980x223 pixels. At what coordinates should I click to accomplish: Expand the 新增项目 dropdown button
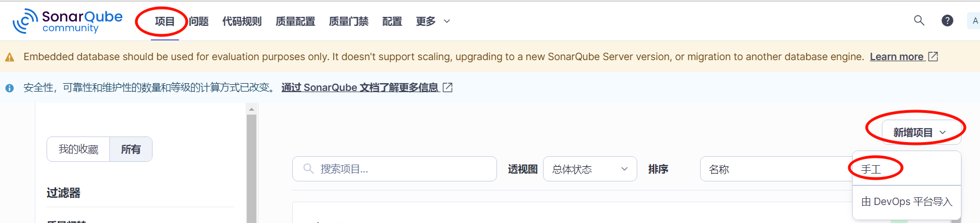pyautogui.click(x=920, y=133)
